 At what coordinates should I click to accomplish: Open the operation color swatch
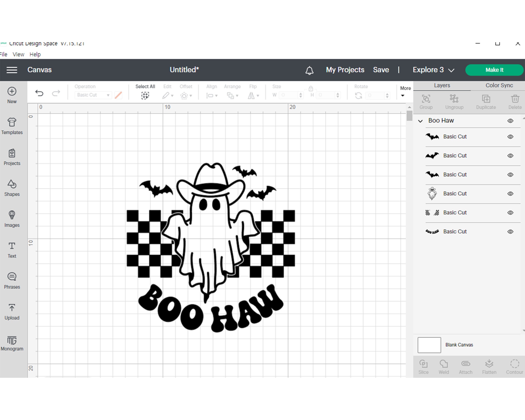[119, 95]
